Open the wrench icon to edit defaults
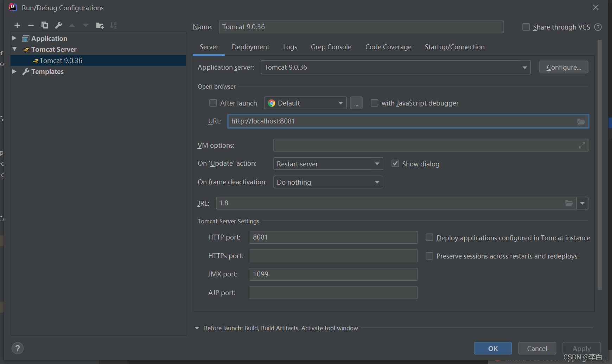This screenshot has width=612, height=364. 58,25
